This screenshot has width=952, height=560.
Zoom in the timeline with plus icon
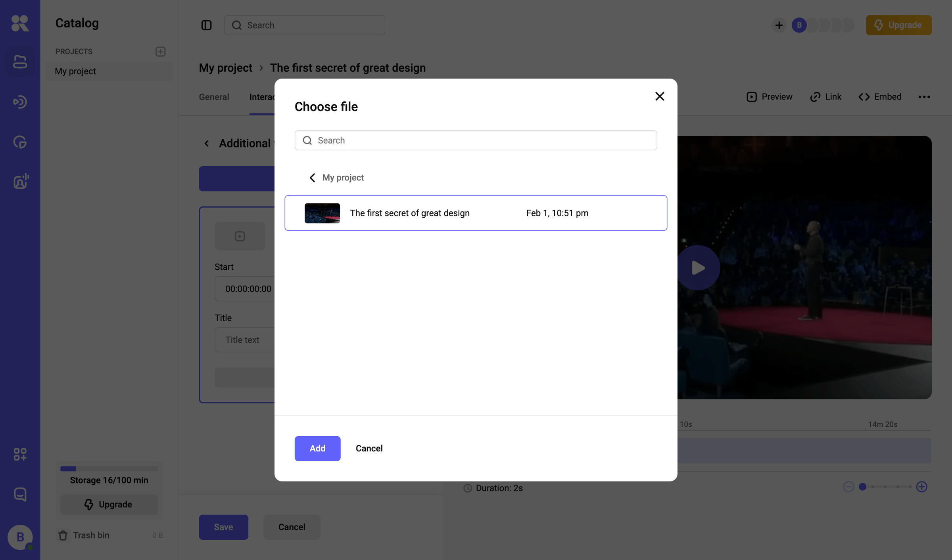[x=922, y=487]
